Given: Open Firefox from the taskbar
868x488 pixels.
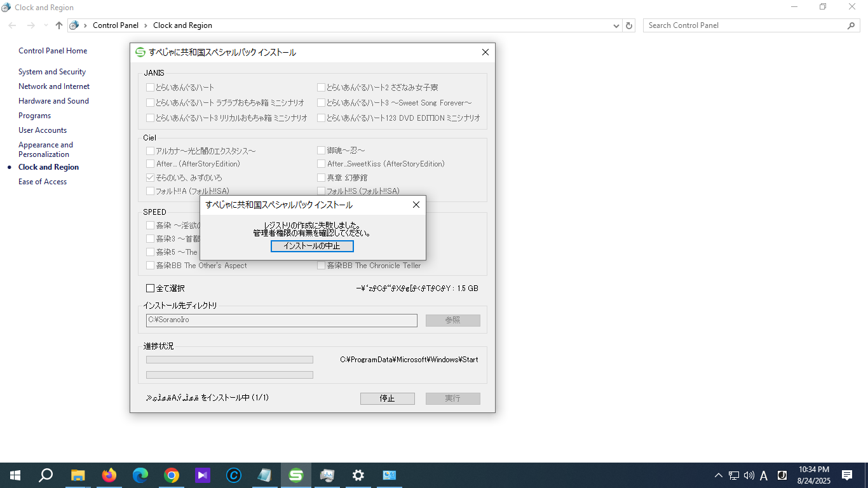Looking at the screenshot, I should pos(109,475).
